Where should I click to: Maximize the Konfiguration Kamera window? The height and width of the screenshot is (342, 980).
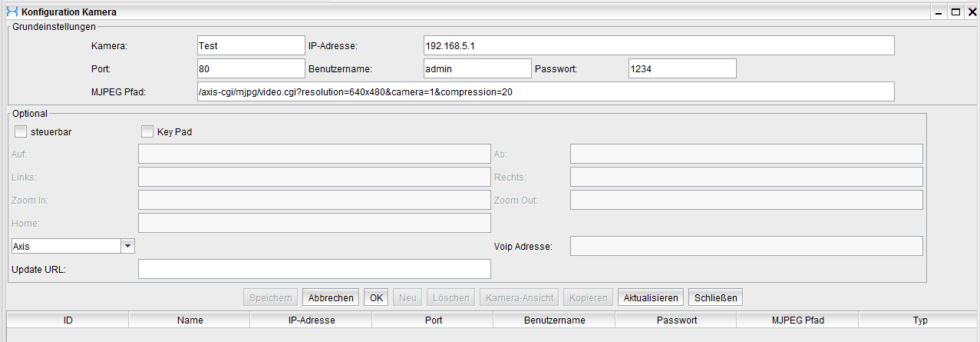pos(955,12)
